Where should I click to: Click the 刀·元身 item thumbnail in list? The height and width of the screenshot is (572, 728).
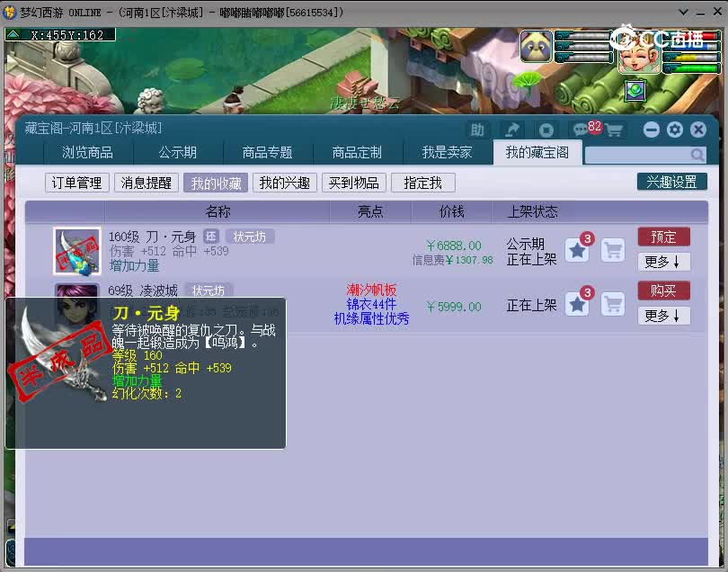click(x=76, y=251)
